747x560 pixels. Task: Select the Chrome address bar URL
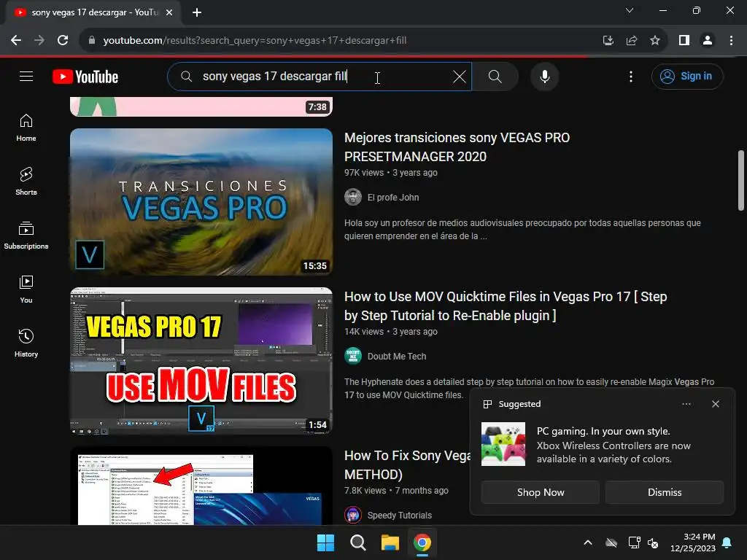[x=255, y=41]
